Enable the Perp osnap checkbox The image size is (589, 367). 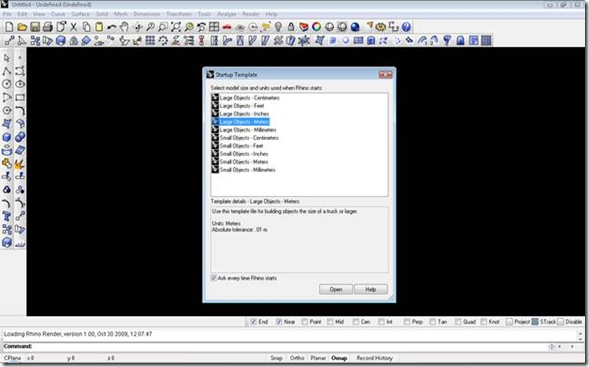click(x=407, y=322)
